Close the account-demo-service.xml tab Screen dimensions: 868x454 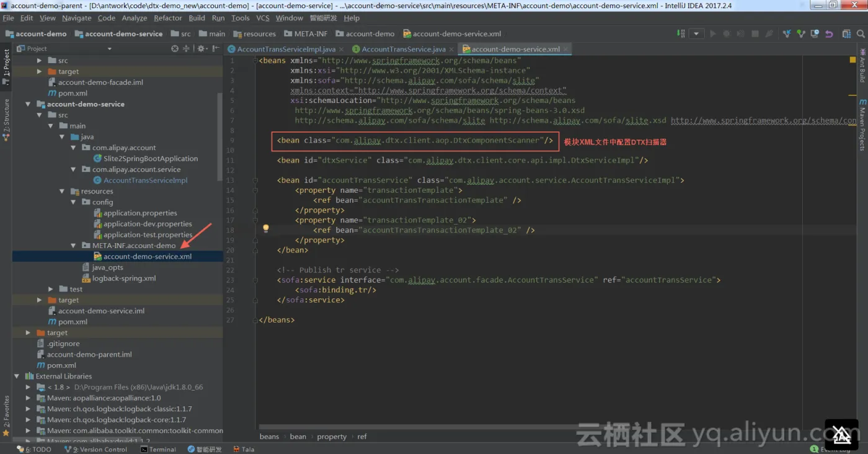pyautogui.click(x=566, y=49)
